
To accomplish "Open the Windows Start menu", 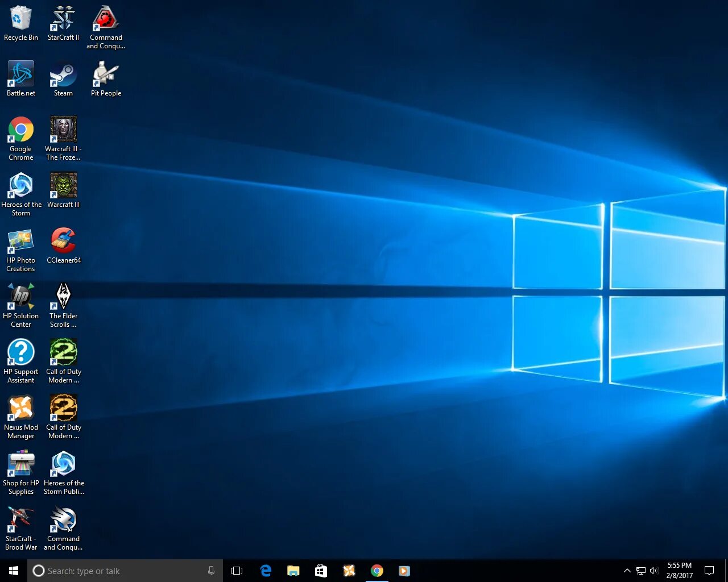I will [x=14, y=571].
